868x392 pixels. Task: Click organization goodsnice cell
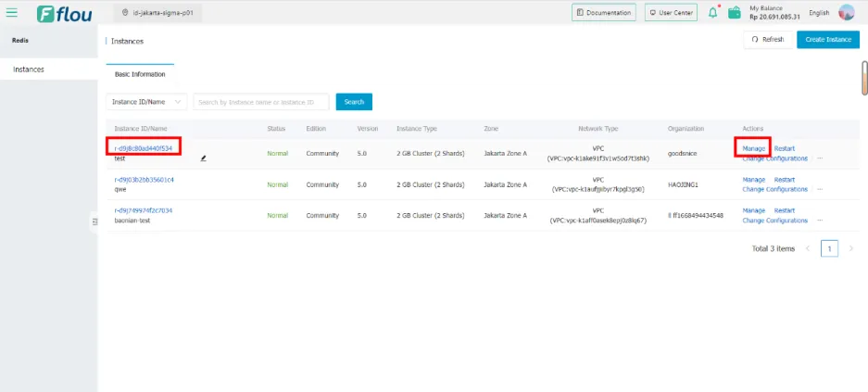pos(683,153)
